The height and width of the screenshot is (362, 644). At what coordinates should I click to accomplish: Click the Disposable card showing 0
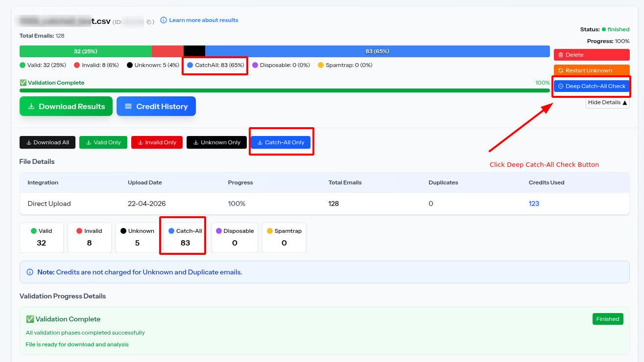[235, 238]
